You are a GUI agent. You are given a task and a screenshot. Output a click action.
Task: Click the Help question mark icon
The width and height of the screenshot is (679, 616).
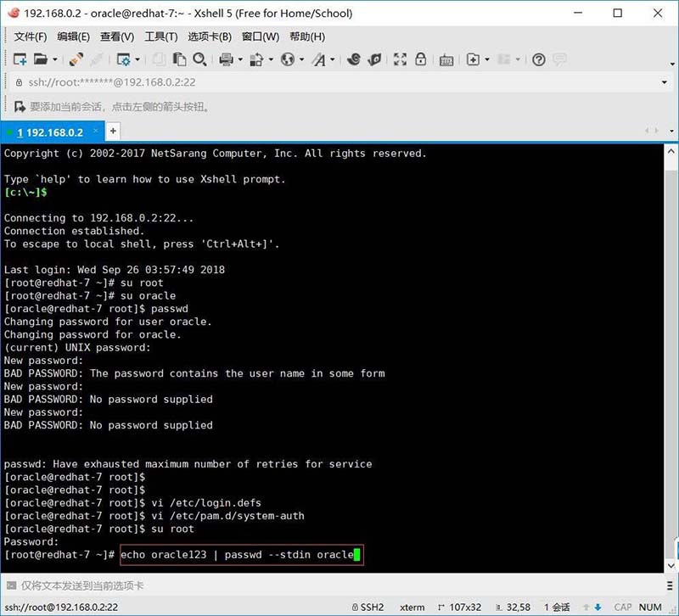click(537, 59)
